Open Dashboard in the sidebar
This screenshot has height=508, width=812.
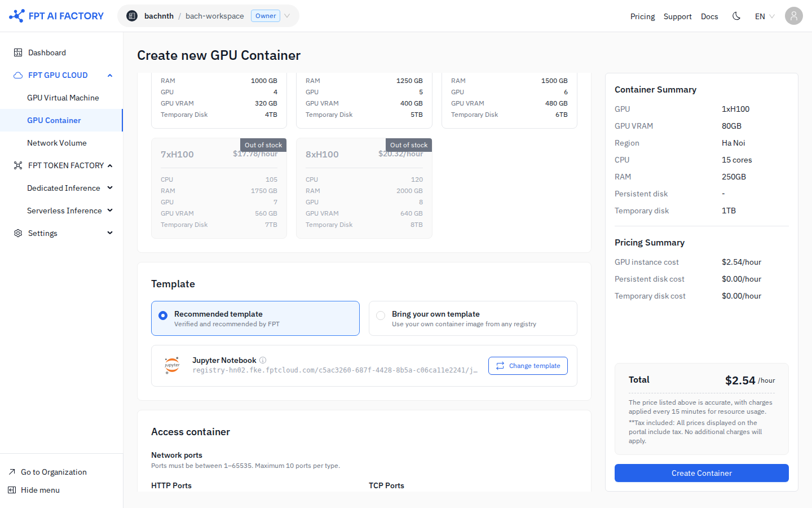click(x=61, y=52)
